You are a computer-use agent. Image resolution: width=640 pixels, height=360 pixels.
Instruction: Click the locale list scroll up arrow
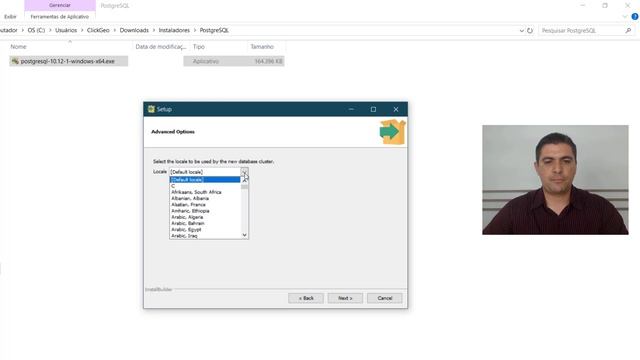point(244,180)
